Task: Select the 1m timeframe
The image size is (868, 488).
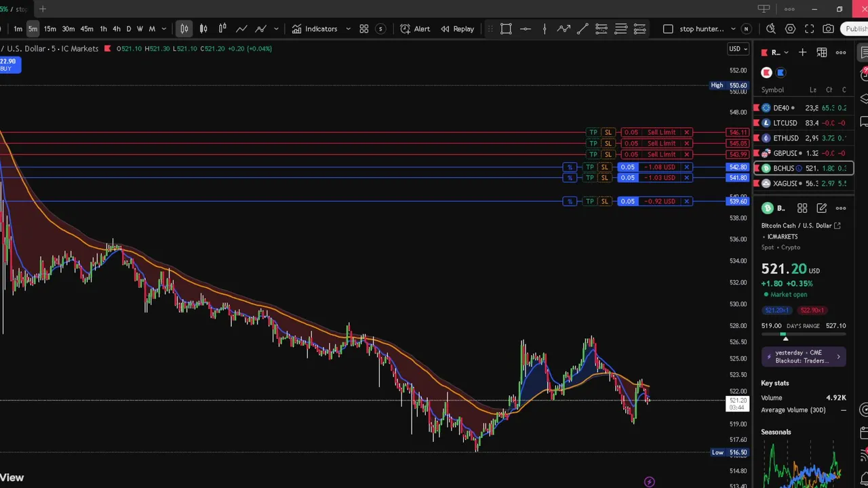Action: coord(18,28)
